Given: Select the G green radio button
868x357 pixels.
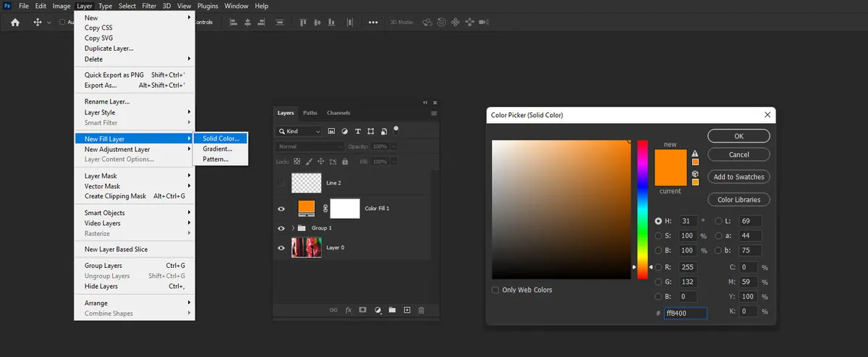Looking at the screenshot, I should (658, 282).
